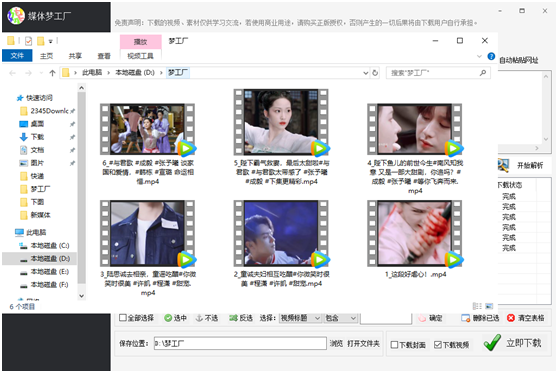Open 下载 in the navigation pane

(x=32, y=137)
